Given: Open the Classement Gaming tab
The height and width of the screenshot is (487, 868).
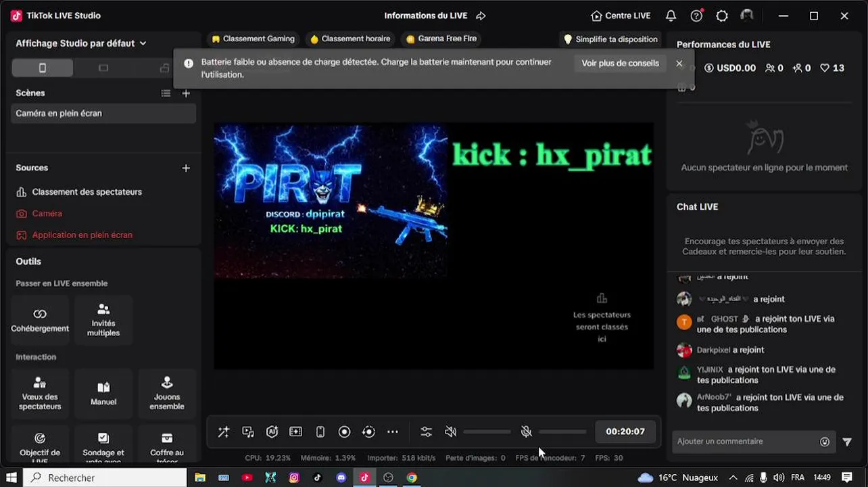Looking at the screenshot, I should [x=253, y=39].
